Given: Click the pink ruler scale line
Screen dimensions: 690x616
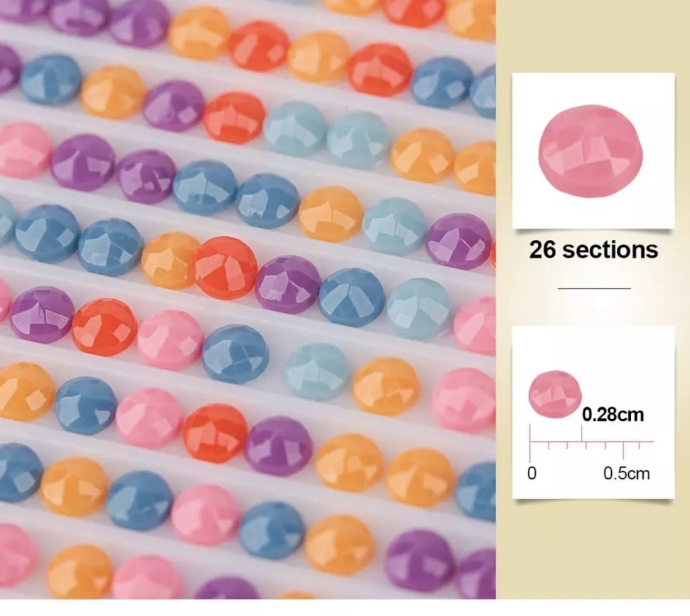Looking at the screenshot, I should point(592,441).
